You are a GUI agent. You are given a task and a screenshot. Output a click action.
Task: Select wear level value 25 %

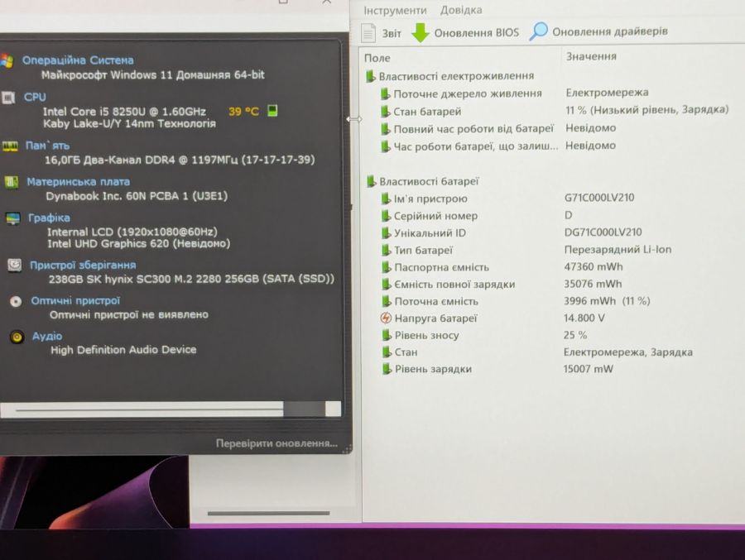pos(575,335)
